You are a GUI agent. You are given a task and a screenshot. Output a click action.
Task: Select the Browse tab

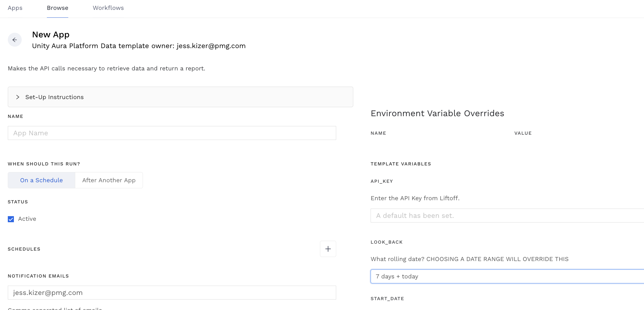(58, 8)
